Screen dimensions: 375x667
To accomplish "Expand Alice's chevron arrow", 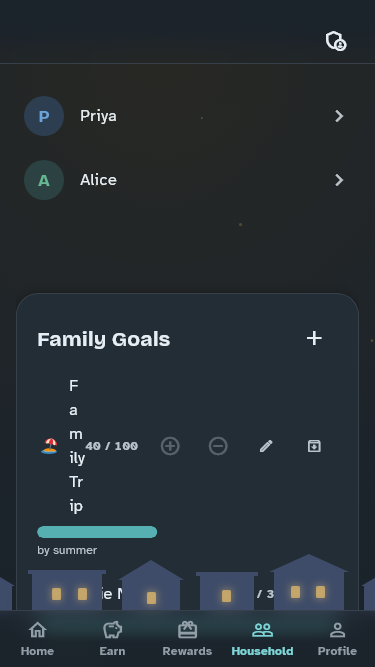I will tap(339, 180).
